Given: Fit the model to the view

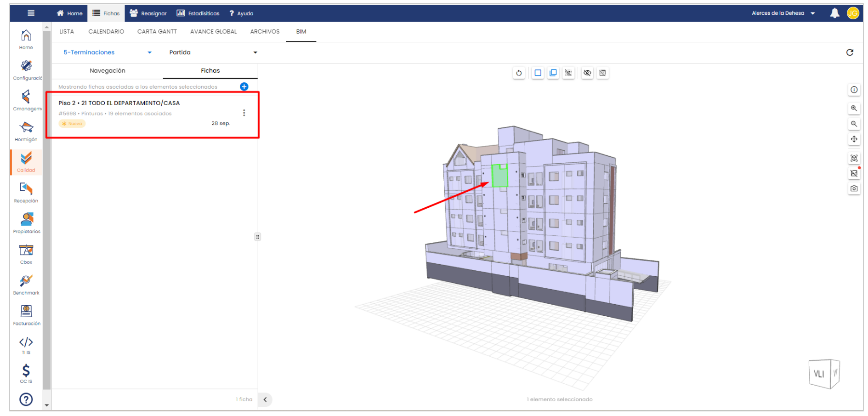Looking at the screenshot, I should (853, 158).
